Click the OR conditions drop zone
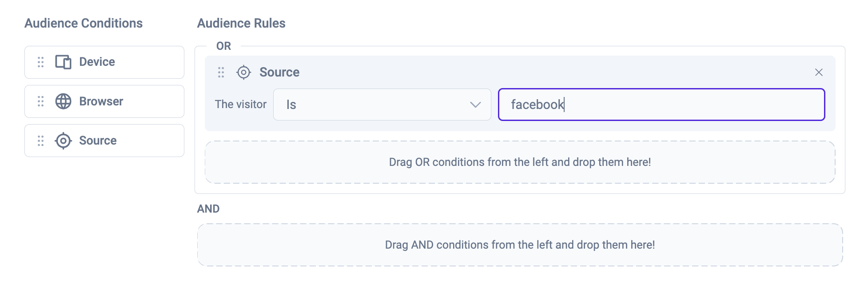This screenshot has width=868, height=290. pos(520,162)
